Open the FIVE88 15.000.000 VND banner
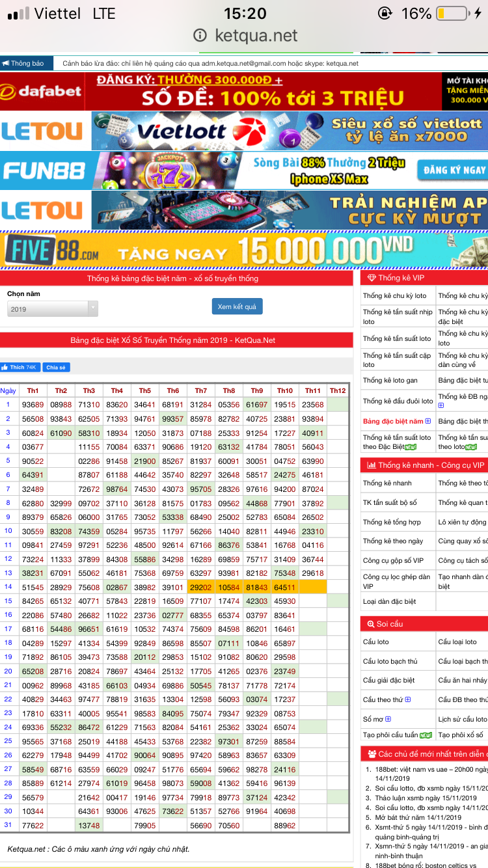The height and width of the screenshot is (868, 488). [x=244, y=250]
